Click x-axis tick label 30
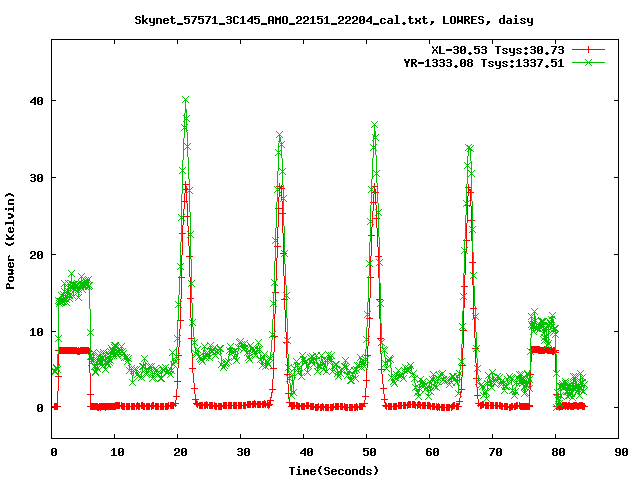This screenshot has height=480, width=640. 243,452
